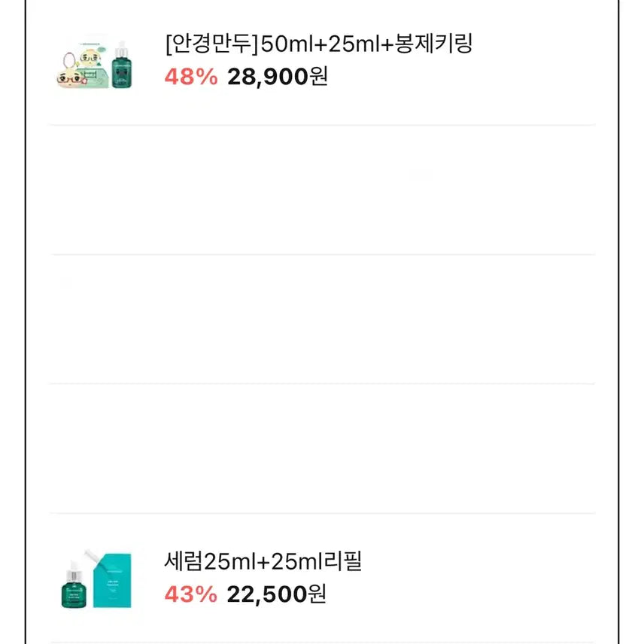Click the 48% discount label
Image resolution: width=644 pixels, height=644 pixels.
click(190, 77)
